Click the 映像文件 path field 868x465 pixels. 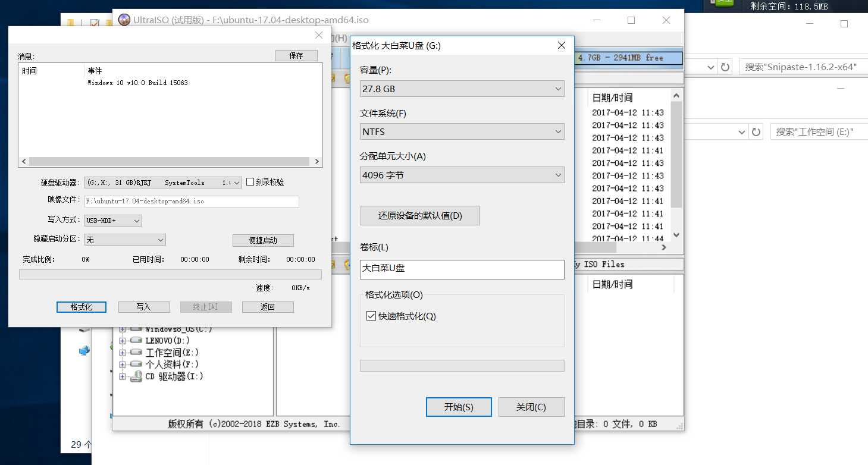(x=192, y=201)
